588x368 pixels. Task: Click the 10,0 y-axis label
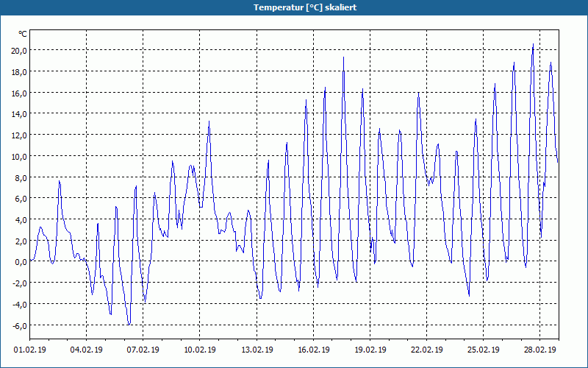pos(19,156)
